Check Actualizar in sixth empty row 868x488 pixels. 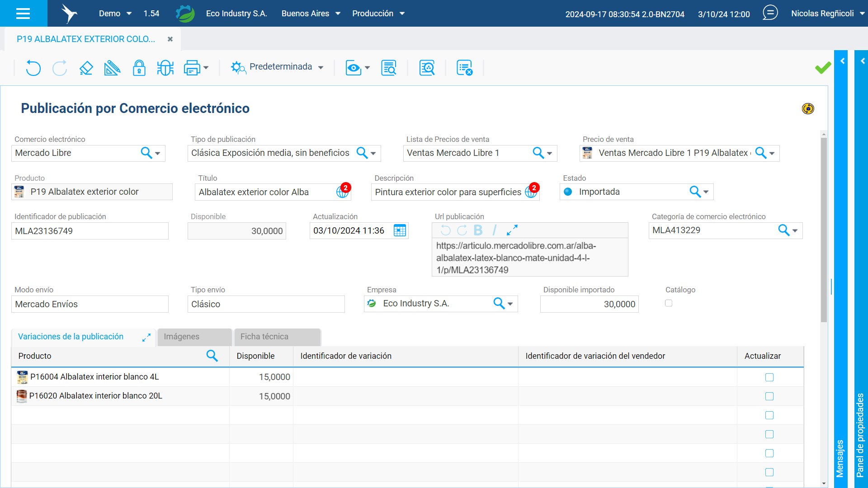[769, 472]
